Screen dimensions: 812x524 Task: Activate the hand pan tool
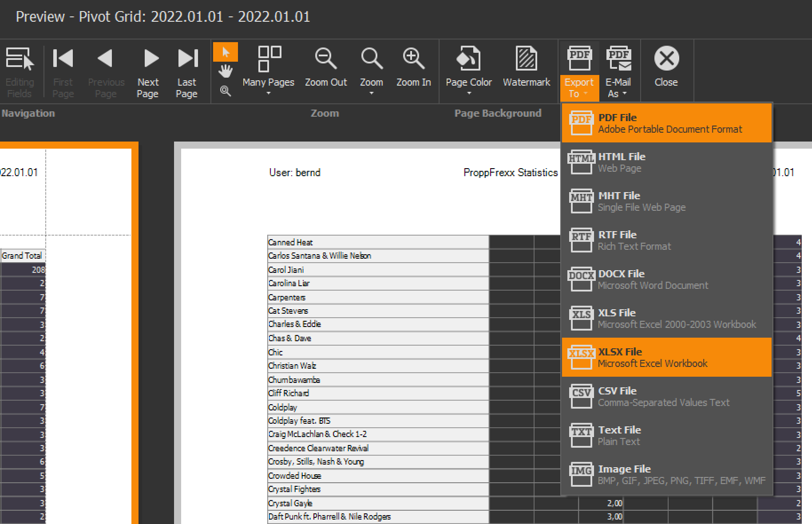pyautogui.click(x=226, y=71)
